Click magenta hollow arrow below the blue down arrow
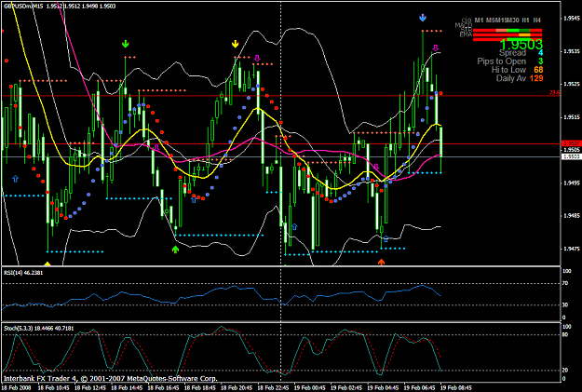This screenshot has height=392, width=582. point(436,47)
